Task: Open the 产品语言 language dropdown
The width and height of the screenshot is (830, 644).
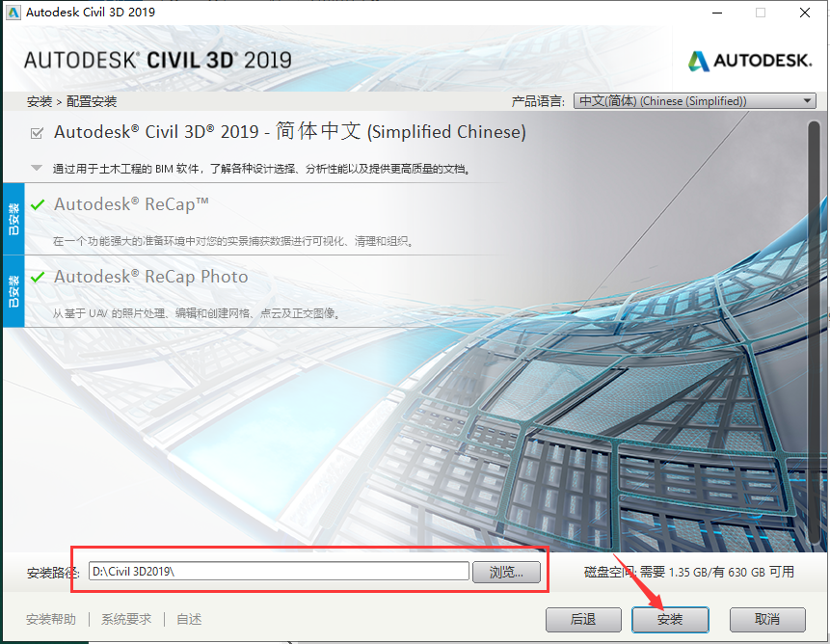Action: [694, 101]
